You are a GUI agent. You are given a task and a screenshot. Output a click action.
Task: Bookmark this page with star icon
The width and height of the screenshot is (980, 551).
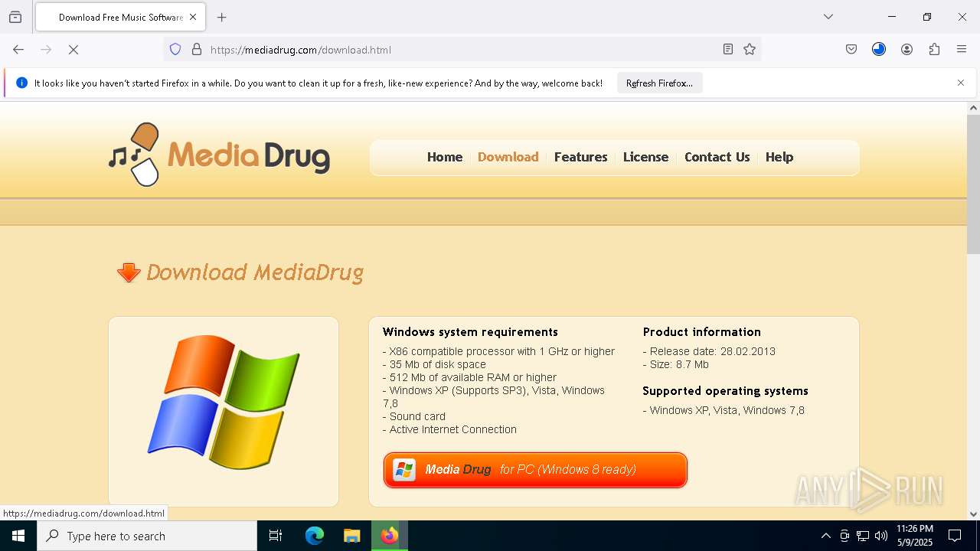click(750, 49)
